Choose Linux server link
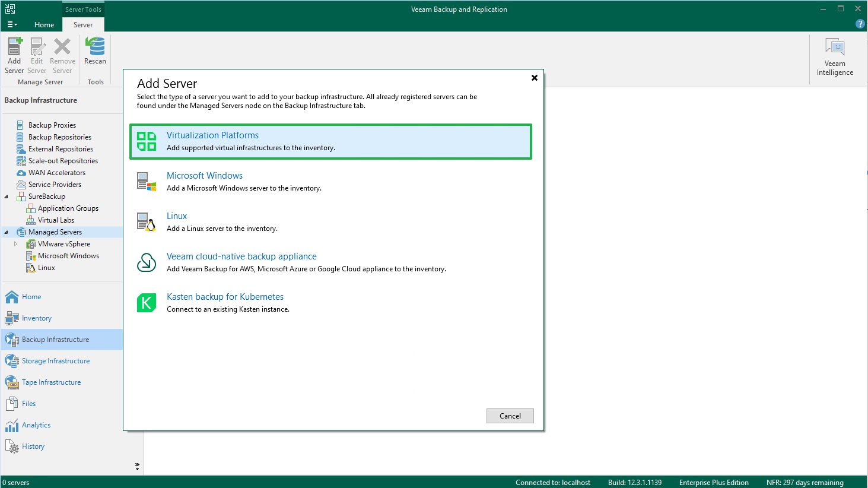This screenshot has height=488, width=868. tap(177, 216)
